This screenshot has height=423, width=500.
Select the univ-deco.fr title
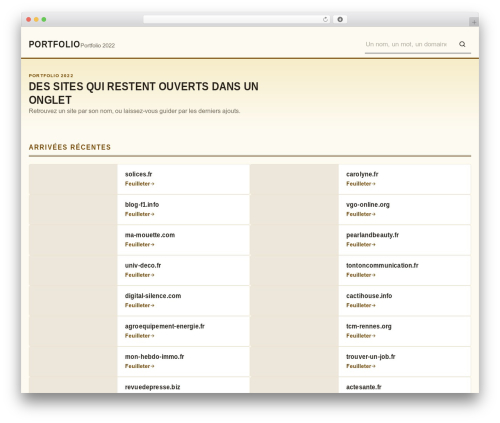(143, 265)
